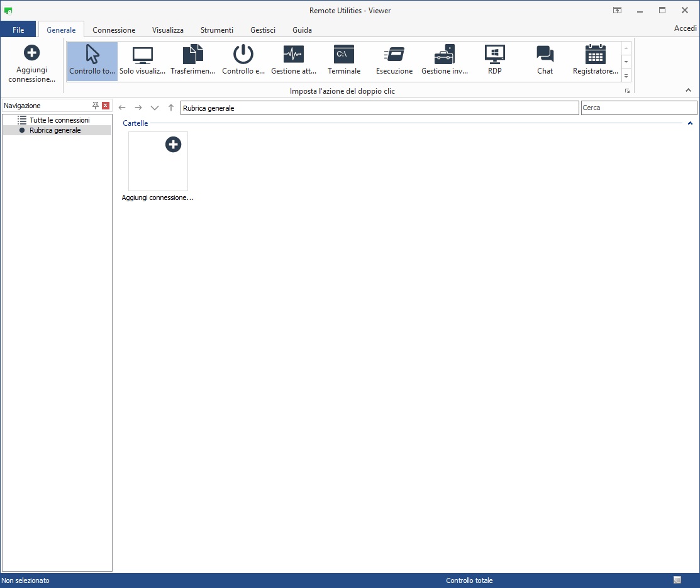Image resolution: width=700 pixels, height=588 pixels.
Task: Click the Rubrica generale address path field
Action: (x=380, y=108)
